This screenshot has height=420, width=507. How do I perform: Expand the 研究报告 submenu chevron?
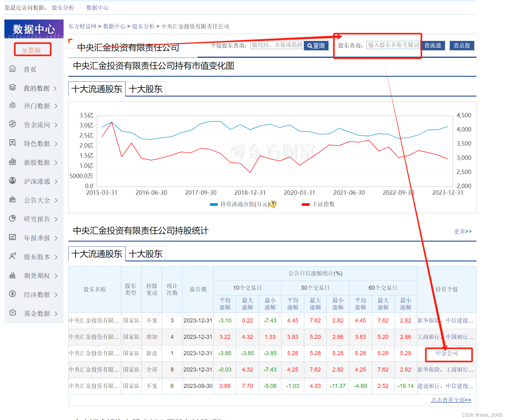56,219
